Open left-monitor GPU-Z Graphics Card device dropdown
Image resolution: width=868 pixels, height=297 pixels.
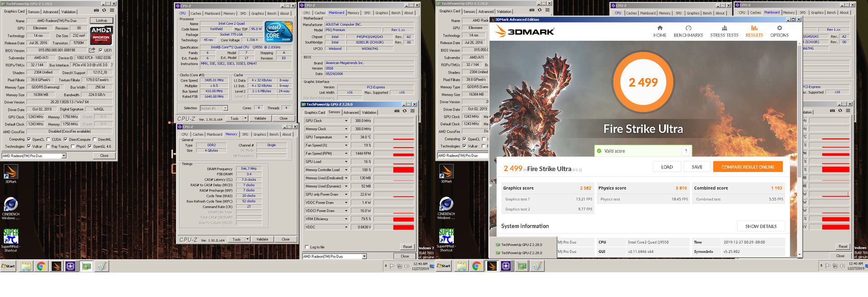pos(64,156)
